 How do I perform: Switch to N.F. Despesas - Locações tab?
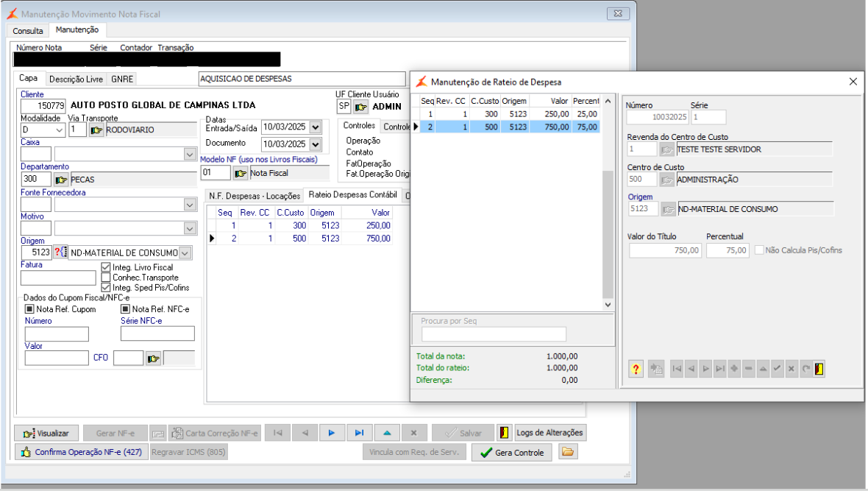click(x=255, y=196)
